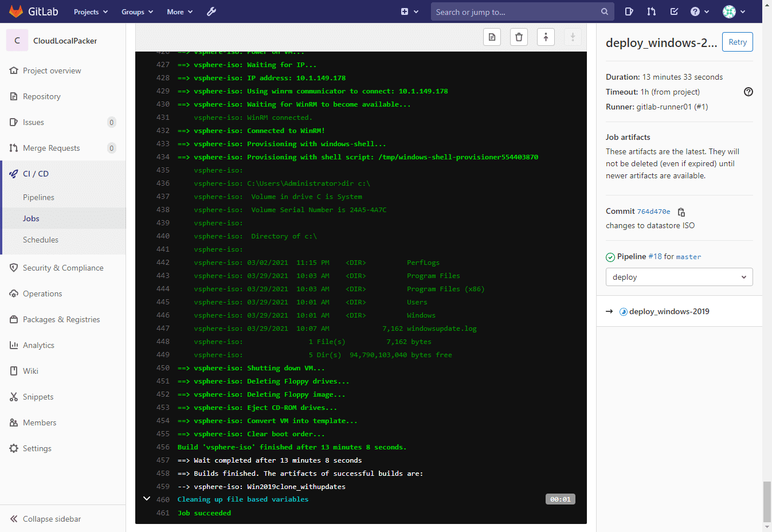
Task: Open the merge requests icon in navbar
Action: tap(651, 11)
